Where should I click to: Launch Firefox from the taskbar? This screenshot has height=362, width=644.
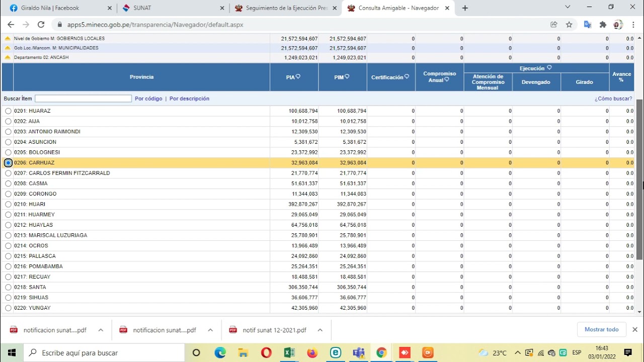coord(312,352)
